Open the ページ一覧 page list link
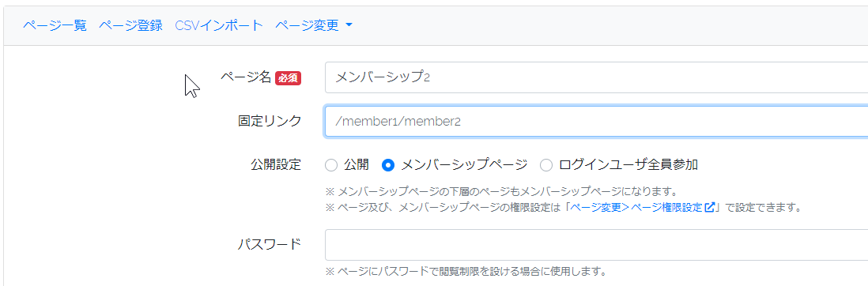Screen dimensions: 868x286 click(x=55, y=25)
